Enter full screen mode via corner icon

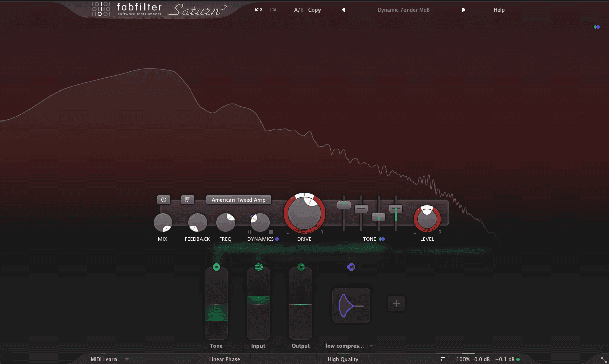click(x=603, y=10)
